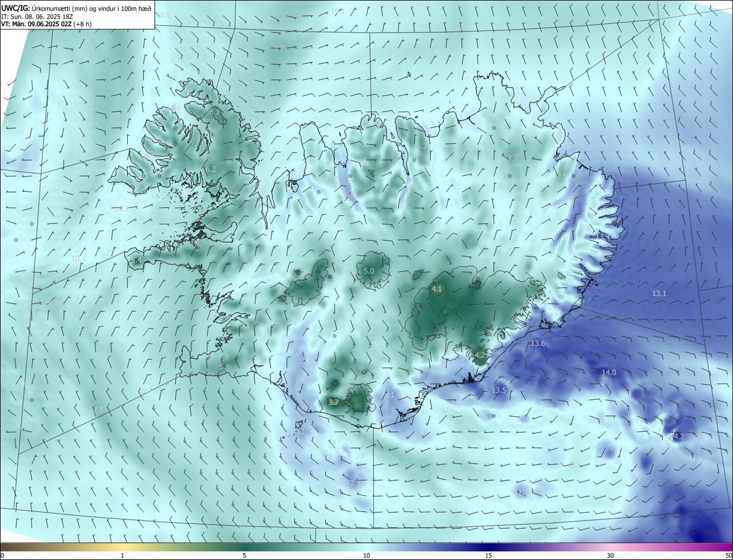The height and width of the screenshot is (560, 733).
Task: Click the 13.1 value east of Iceland
Action: (659, 293)
